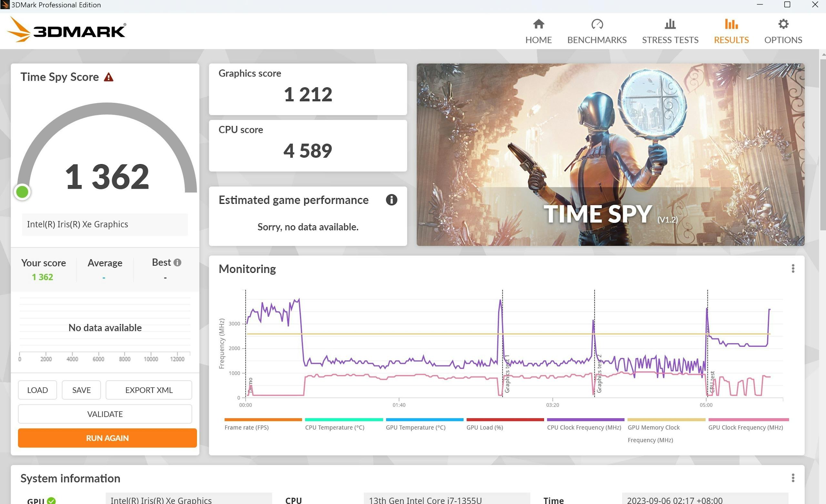Click the VALIDATE button
The image size is (826, 504).
click(x=105, y=414)
